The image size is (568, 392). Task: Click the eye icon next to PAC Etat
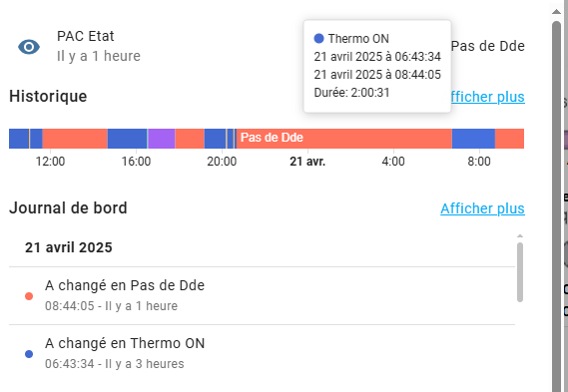[x=29, y=47]
